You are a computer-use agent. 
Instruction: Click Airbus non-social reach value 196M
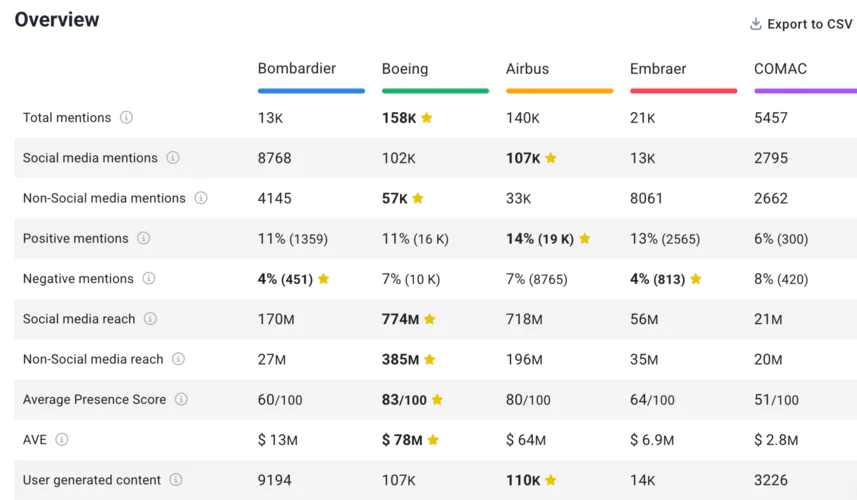tap(524, 359)
